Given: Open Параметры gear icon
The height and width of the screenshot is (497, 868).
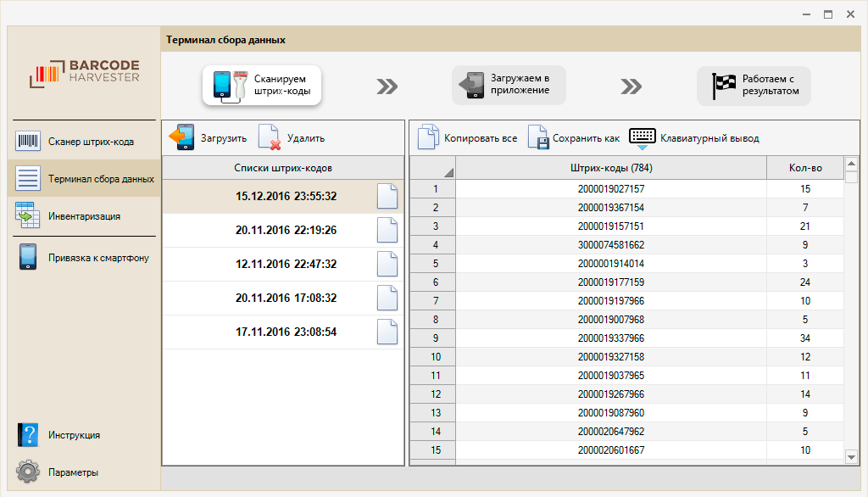Looking at the screenshot, I should tap(28, 472).
